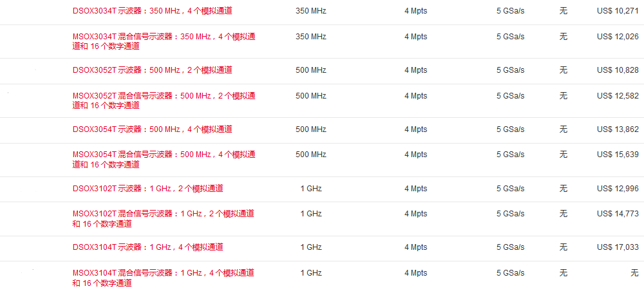Click the US$ 10,271 price
The width and height of the screenshot is (644, 293).
coord(618,11)
